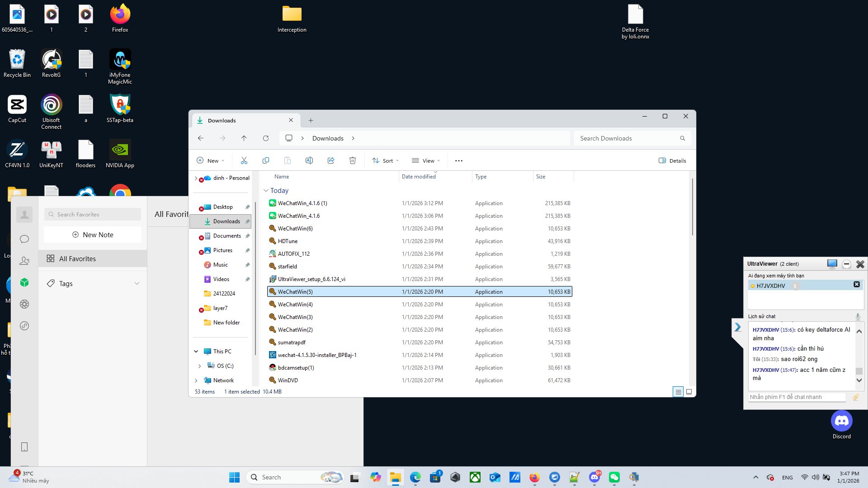Screen dimensions: 868x488
Task: Expand the Tags section in Favorites
Action: click(137, 284)
